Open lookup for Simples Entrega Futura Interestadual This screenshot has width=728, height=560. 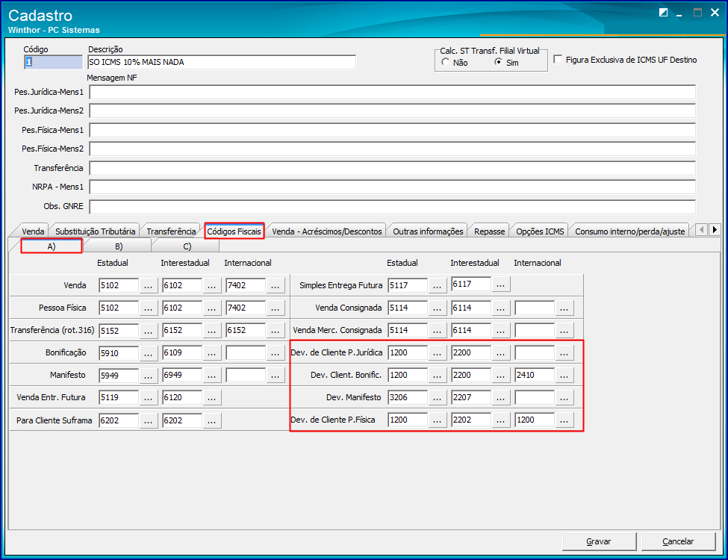tap(500, 284)
